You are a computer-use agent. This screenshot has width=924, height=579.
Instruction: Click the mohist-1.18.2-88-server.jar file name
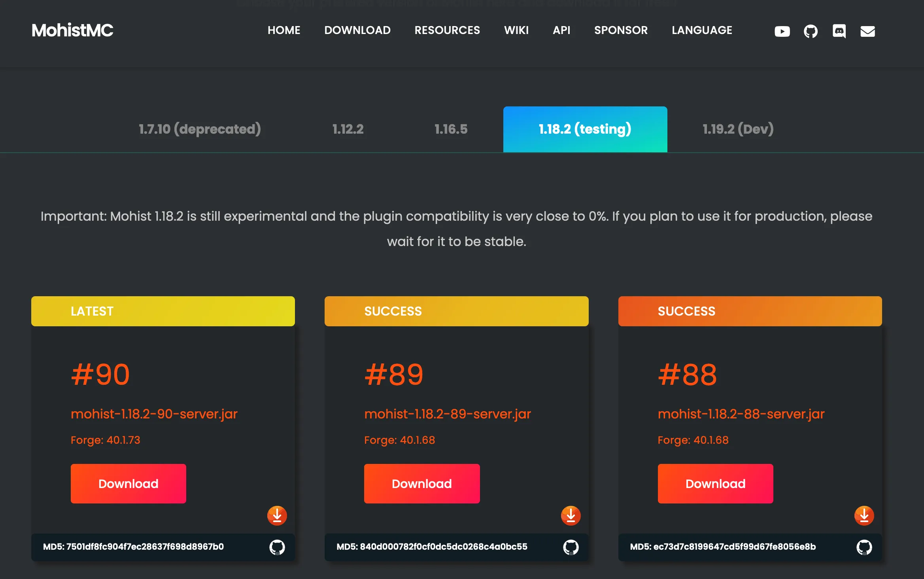click(741, 414)
